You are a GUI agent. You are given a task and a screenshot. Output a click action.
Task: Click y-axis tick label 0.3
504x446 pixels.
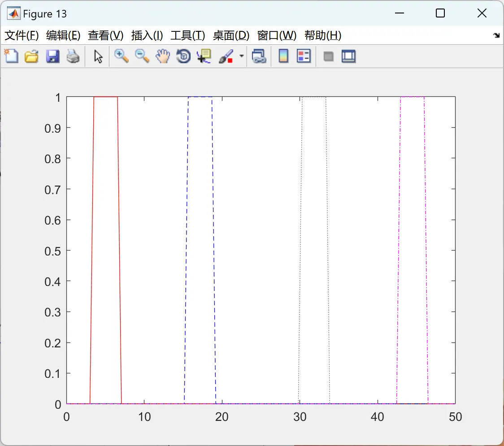[x=53, y=313]
